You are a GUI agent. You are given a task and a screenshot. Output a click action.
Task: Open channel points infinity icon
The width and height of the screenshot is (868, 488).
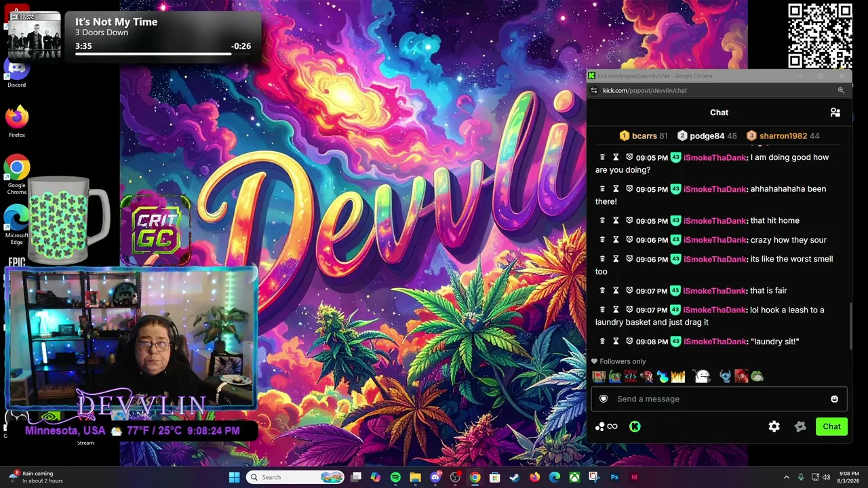click(x=612, y=426)
